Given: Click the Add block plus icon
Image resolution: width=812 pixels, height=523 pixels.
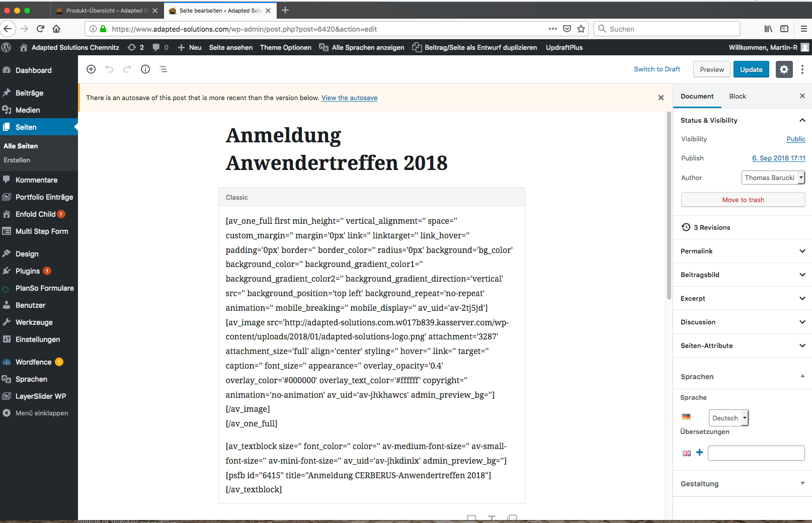Looking at the screenshot, I should (91, 69).
